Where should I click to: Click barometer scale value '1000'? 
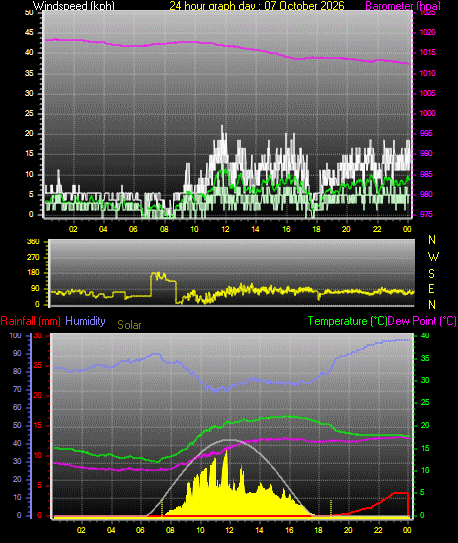click(x=427, y=113)
